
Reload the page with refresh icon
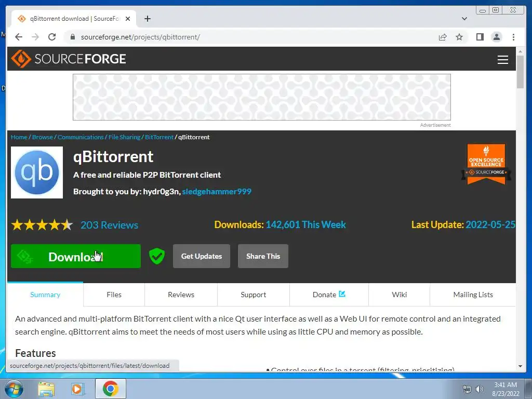[52, 37]
